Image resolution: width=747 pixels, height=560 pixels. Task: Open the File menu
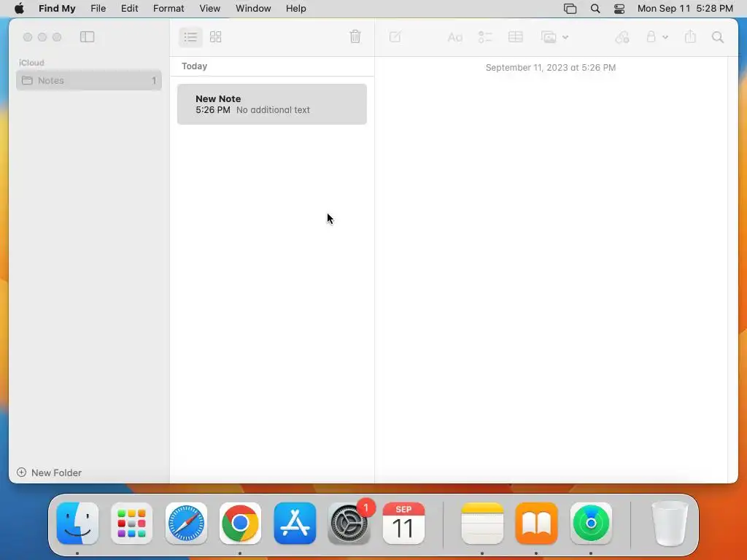(98, 9)
